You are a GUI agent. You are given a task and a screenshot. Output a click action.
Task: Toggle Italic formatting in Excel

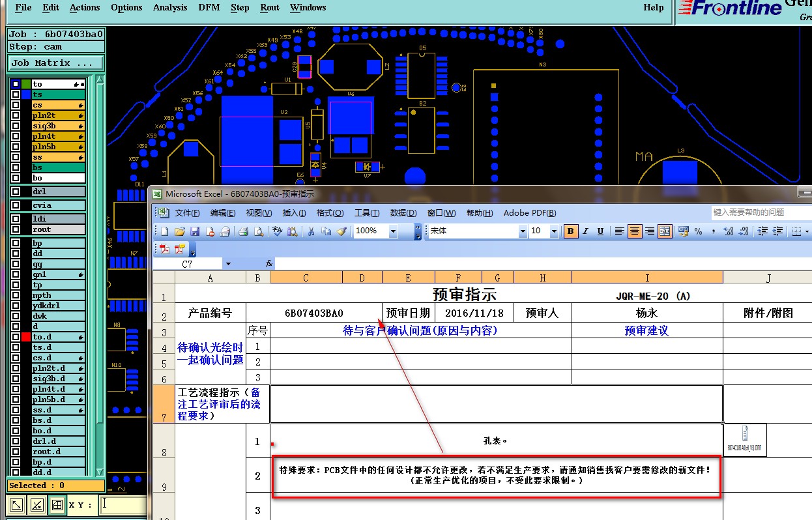click(585, 231)
